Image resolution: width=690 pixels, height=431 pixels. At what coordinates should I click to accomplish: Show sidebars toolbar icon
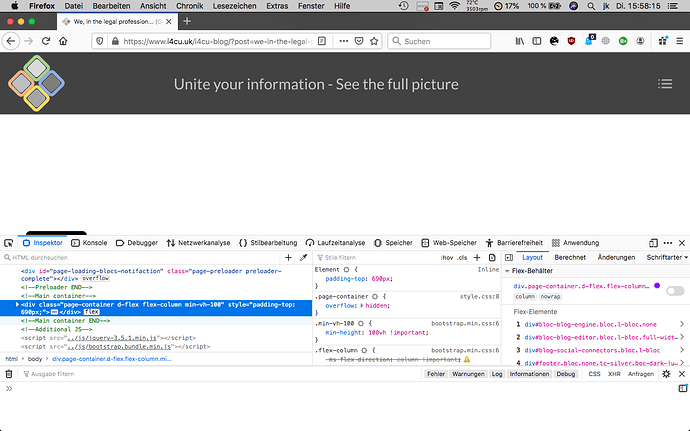pyautogui.click(x=536, y=41)
